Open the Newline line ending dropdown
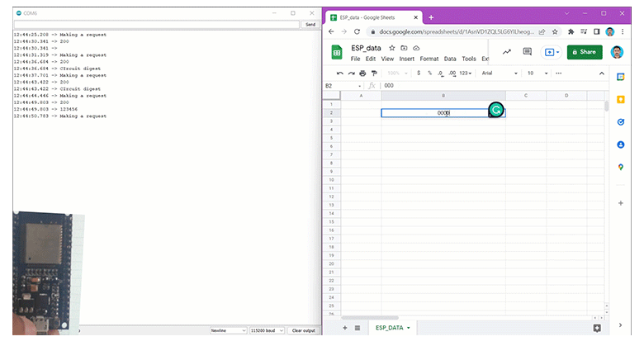Screen dimensions: 644x346 coord(228,330)
